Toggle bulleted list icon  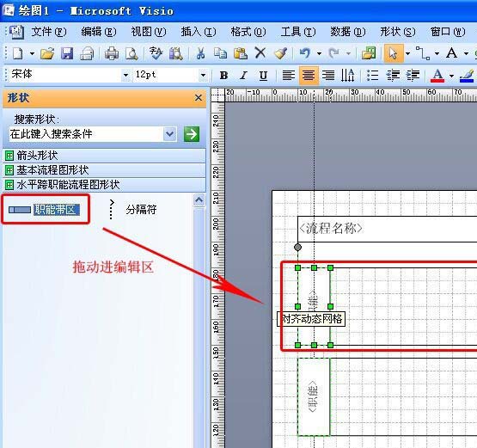(x=372, y=75)
